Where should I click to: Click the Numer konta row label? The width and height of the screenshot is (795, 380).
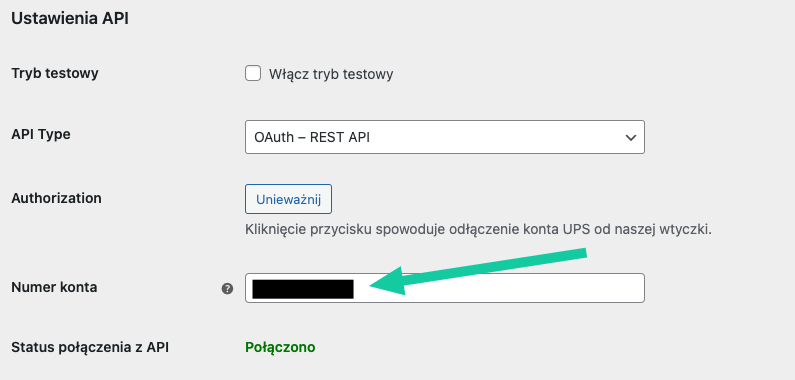(54, 287)
